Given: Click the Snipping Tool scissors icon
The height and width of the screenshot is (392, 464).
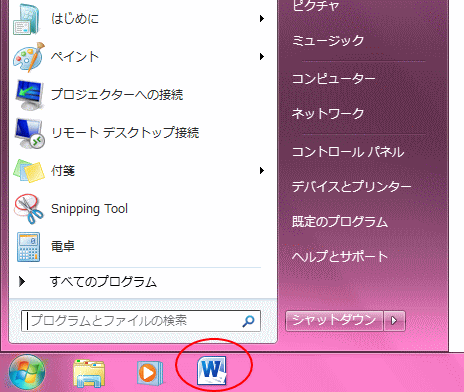Looking at the screenshot, I should (28, 209).
